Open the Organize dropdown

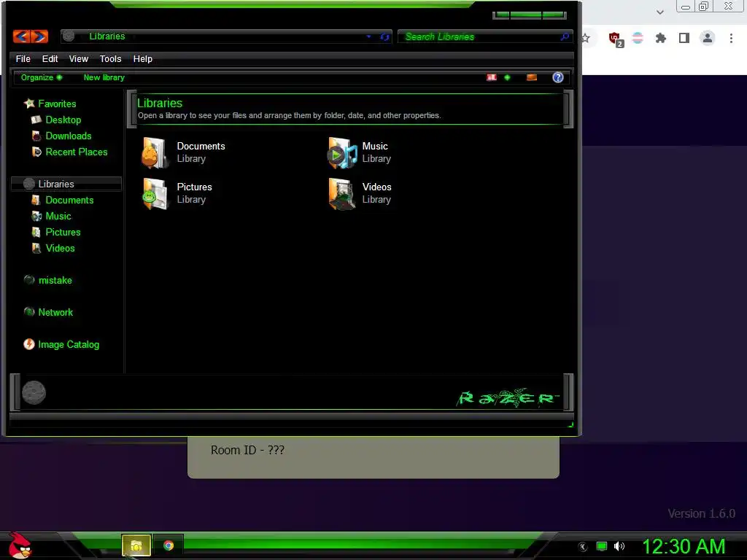click(x=42, y=77)
